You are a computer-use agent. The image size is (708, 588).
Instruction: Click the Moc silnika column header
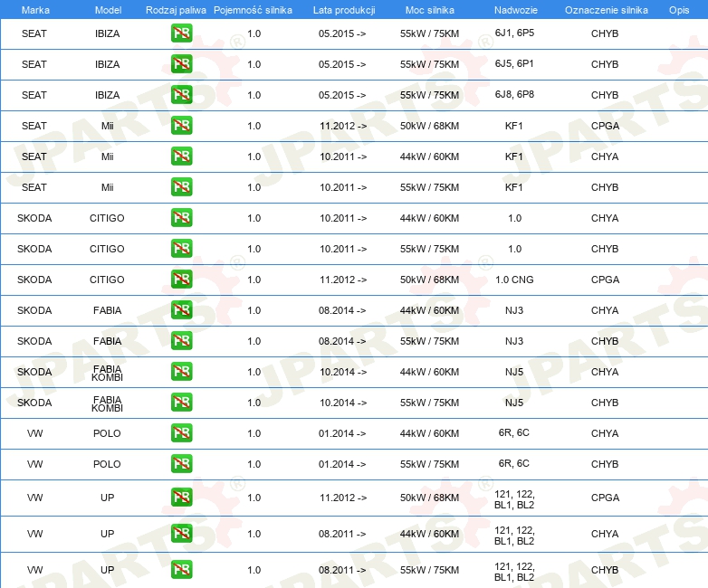coord(429,10)
